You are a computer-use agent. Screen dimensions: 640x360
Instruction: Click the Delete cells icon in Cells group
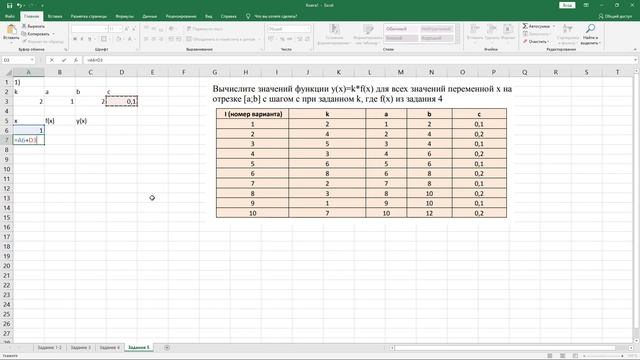pos(491,29)
